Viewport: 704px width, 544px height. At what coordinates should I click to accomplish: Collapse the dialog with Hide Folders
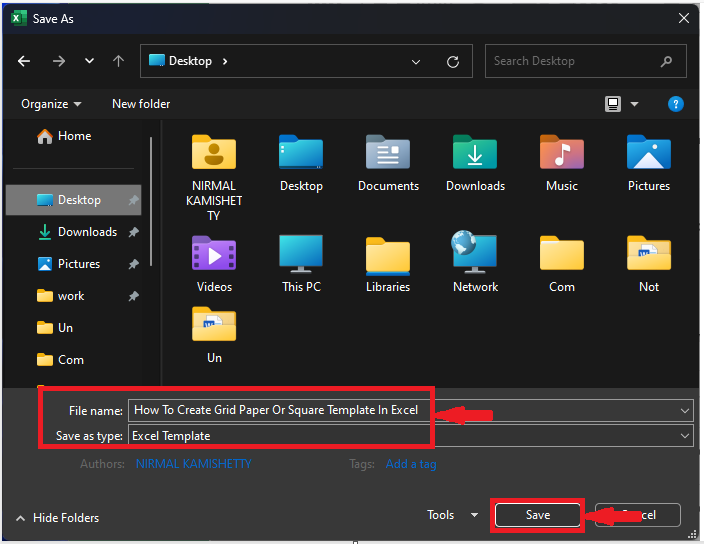pyautogui.click(x=57, y=518)
